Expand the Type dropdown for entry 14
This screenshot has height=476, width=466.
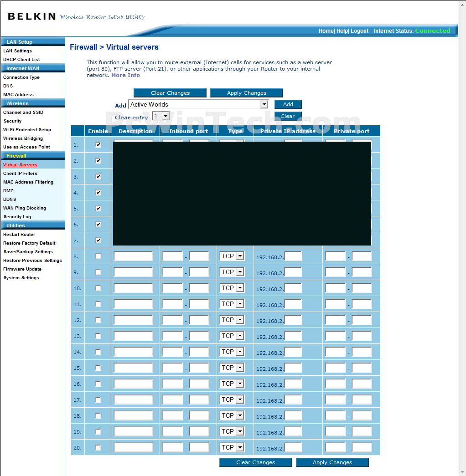pos(232,352)
